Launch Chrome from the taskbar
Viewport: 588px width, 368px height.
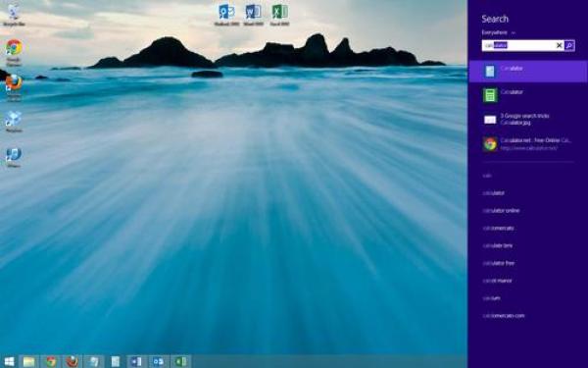click(x=51, y=361)
